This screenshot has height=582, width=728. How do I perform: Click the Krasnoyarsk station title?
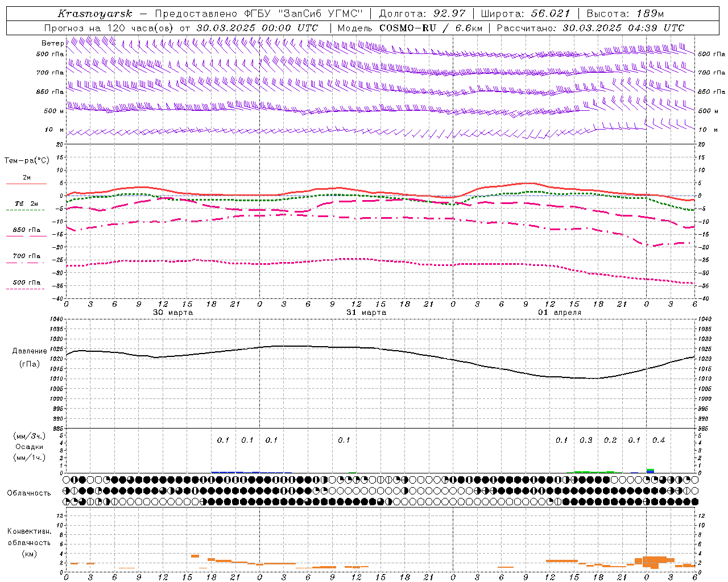(95, 14)
